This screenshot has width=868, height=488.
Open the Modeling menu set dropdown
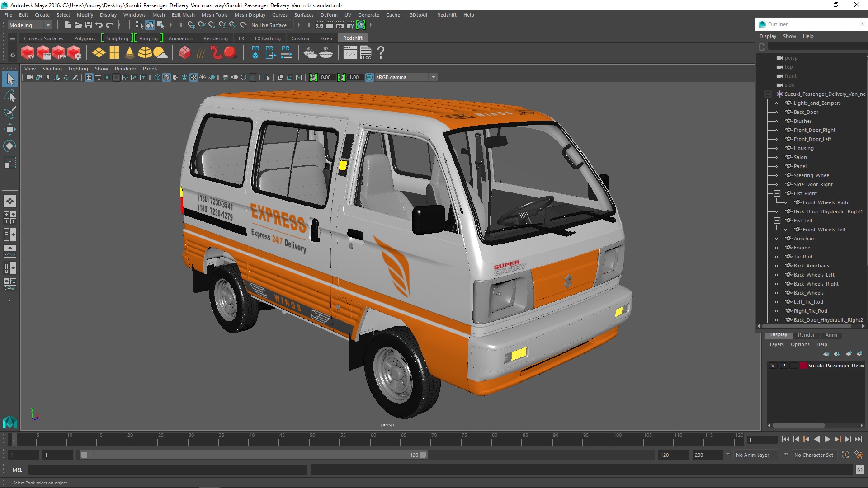(x=30, y=25)
